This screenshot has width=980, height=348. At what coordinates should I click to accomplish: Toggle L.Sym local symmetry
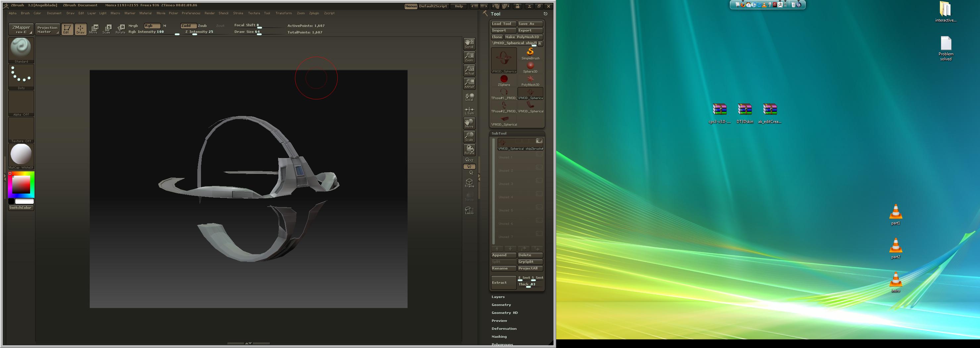point(469,111)
